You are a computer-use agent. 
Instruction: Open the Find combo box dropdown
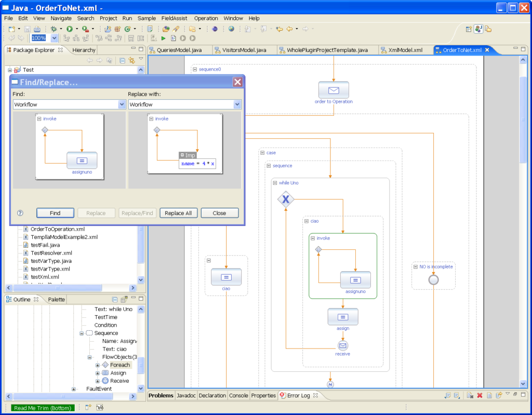tap(121, 104)
